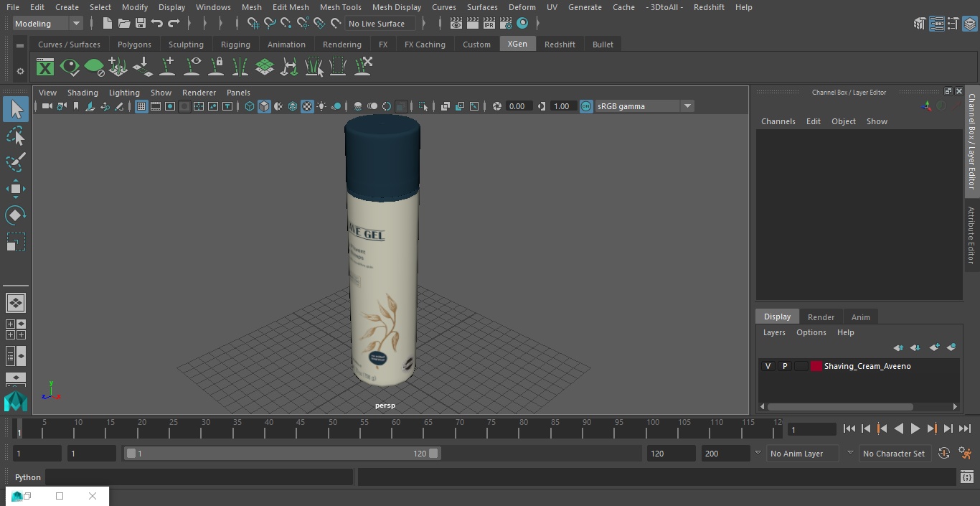Toggle film gate in viewport toolbar
980x506 pixels.
point(156,106)
